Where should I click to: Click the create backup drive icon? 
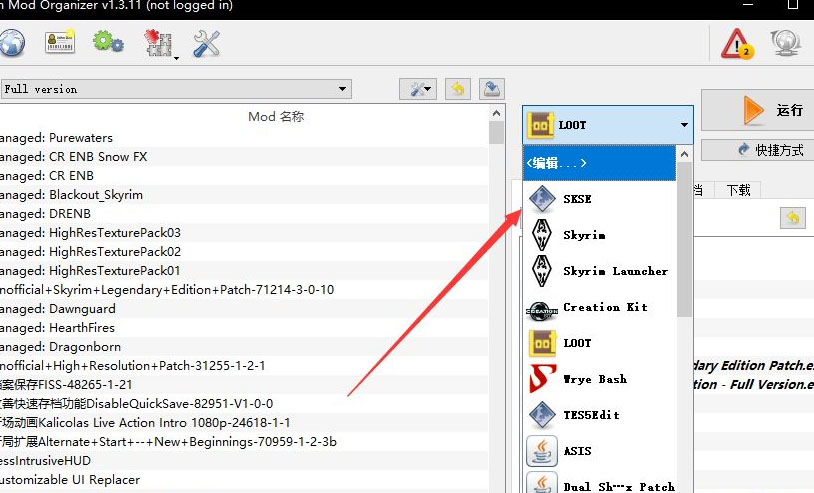point(491,89)
